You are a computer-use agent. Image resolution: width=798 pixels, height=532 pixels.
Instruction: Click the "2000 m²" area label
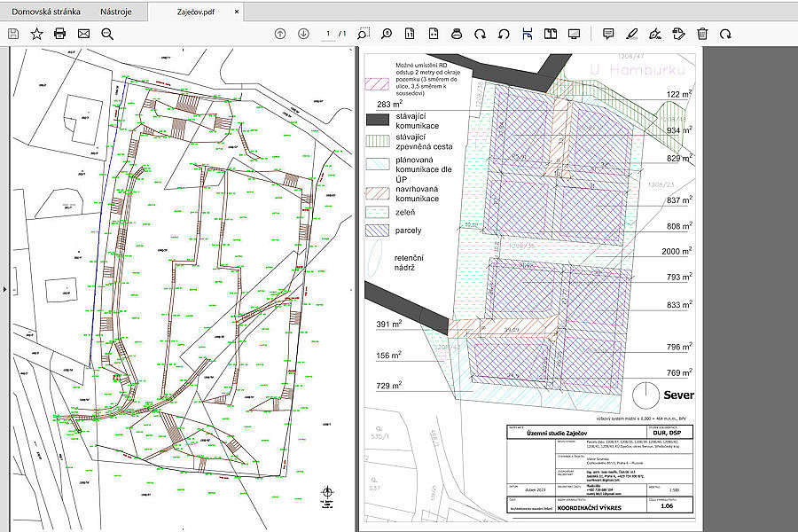(677, 251)
